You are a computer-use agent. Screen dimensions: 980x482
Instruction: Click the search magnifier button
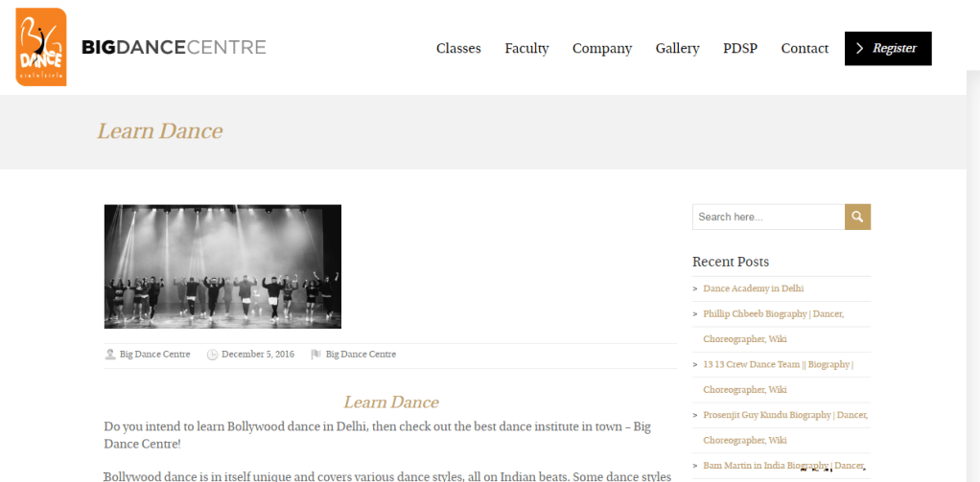[857, 218]
